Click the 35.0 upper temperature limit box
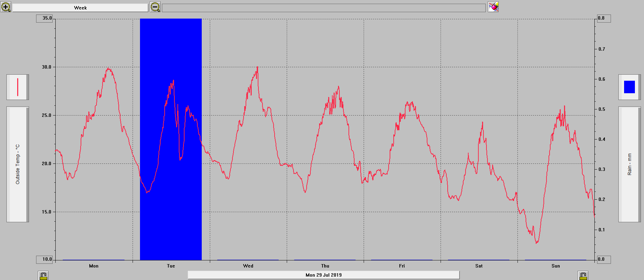This screenshot has width=644, height=280. [x=45, y=19]
